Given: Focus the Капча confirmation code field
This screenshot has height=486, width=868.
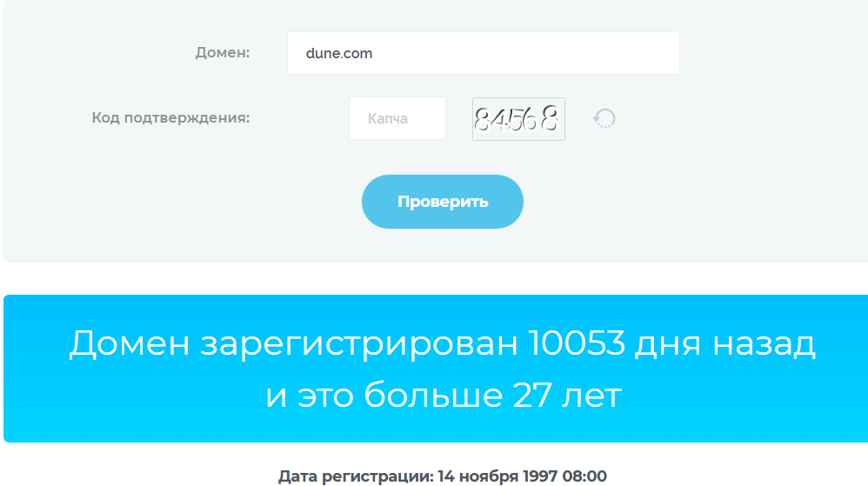Looking at the screenshot, I should pyautogui.click(x=397, y=118).
